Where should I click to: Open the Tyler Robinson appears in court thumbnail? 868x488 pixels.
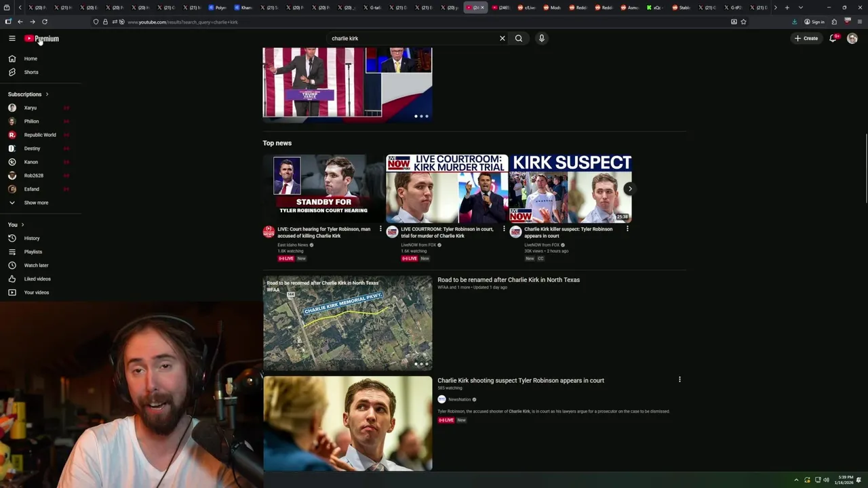click(347, 424)
